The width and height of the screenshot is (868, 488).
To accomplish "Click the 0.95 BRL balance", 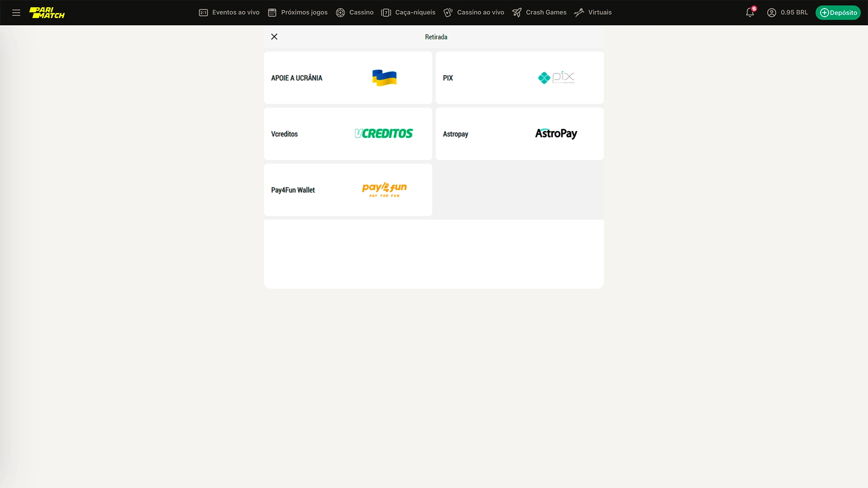I will (x=794, y=13).
